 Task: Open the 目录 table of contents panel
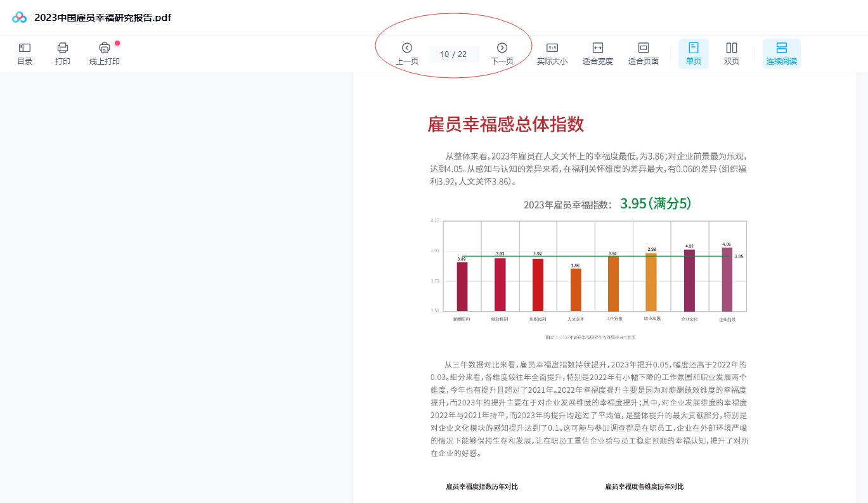click(25, 53)
